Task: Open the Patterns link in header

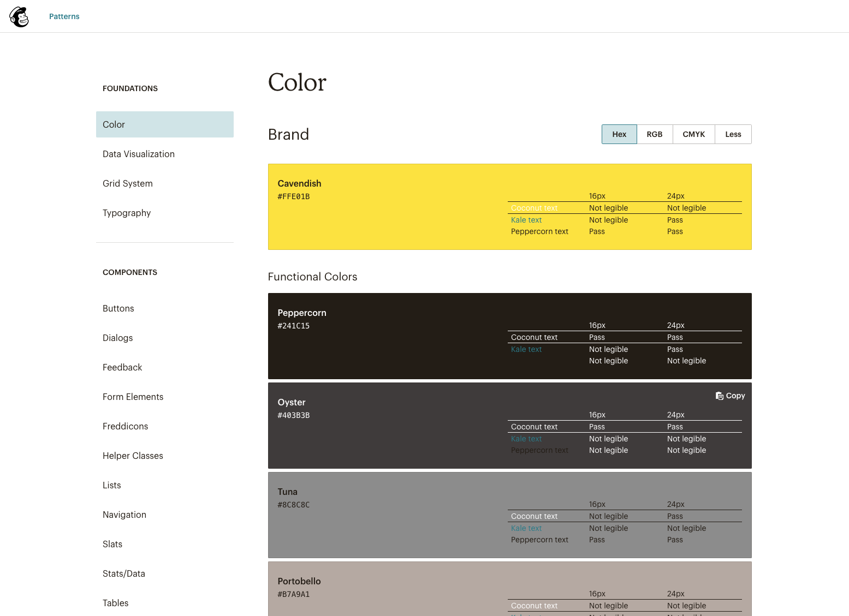Action: tap(64, 16)
